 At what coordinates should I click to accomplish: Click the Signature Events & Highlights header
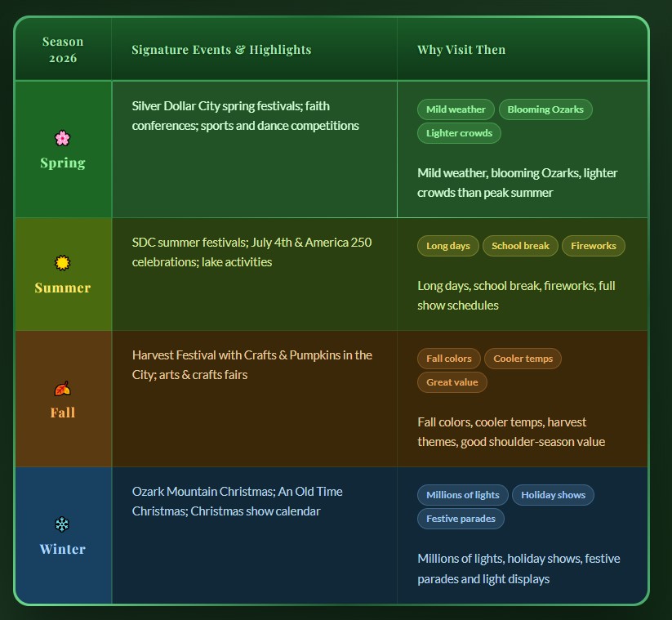[221, 50]
